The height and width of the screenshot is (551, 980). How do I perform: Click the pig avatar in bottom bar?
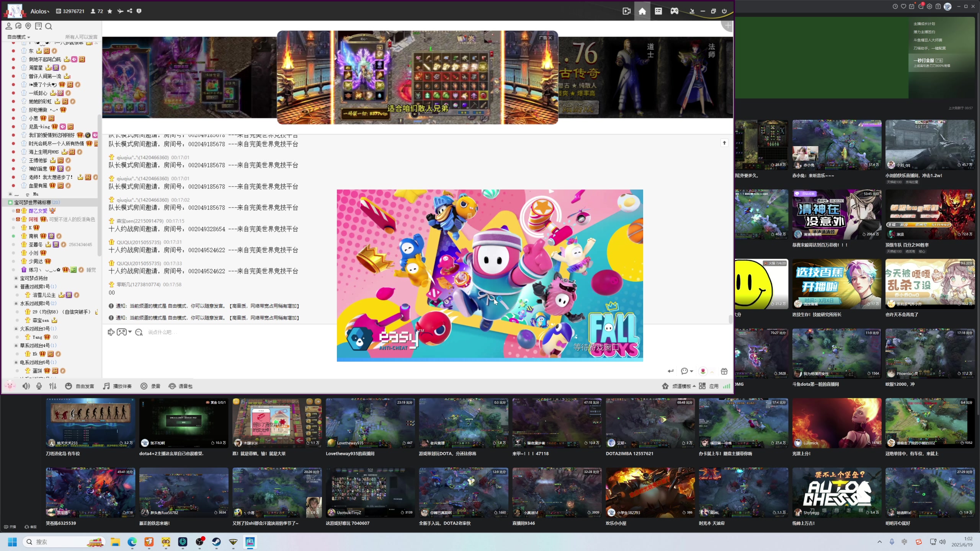(10, 386)
